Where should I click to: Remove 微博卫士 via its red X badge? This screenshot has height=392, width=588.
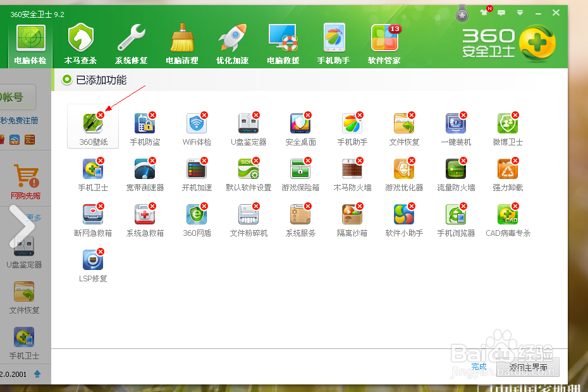(517, 115)
